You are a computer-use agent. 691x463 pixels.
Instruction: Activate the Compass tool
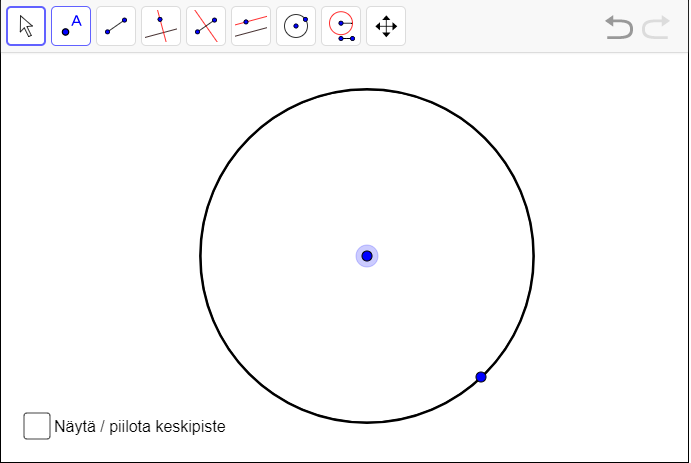[x=341, y=26]
